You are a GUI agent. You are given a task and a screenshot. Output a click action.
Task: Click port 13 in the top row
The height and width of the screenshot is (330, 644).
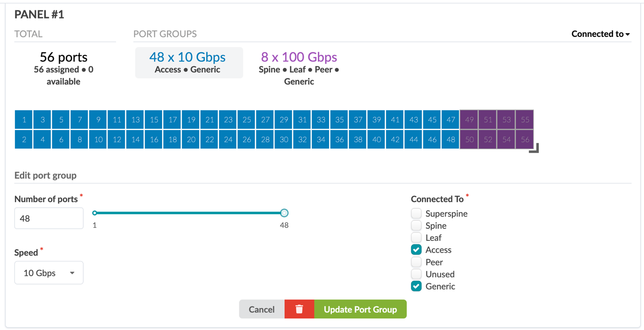tap(135, 120)
